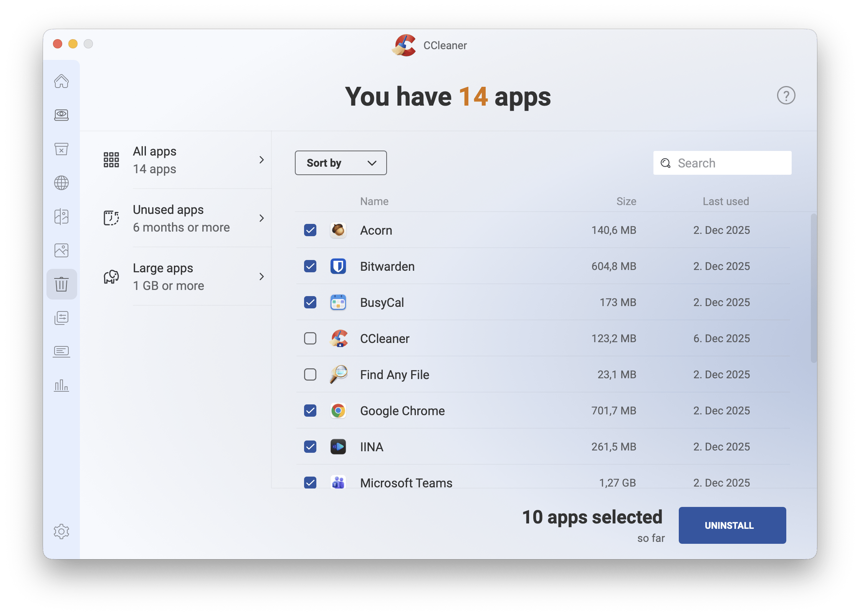This screenshot has height=616, width=860.
Task: Check the Find Any File checkbox
Action: pyautogui.click(x=310, y=374)
